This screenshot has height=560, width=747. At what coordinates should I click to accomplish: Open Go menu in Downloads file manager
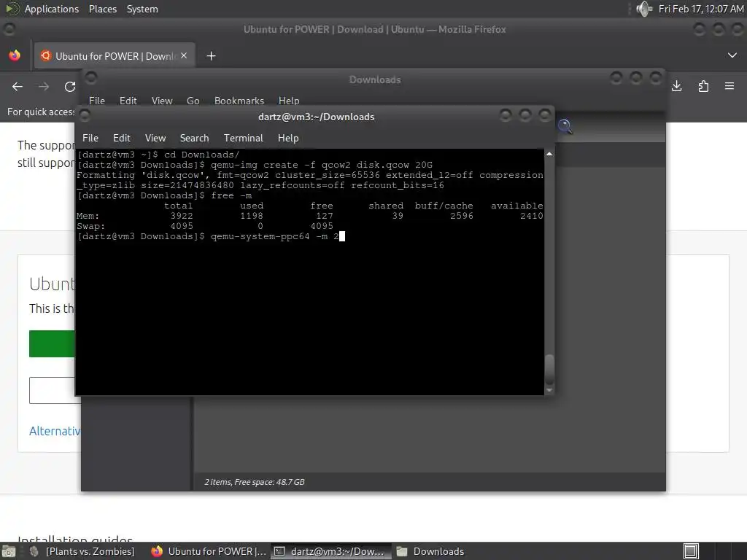pos(193,101)
